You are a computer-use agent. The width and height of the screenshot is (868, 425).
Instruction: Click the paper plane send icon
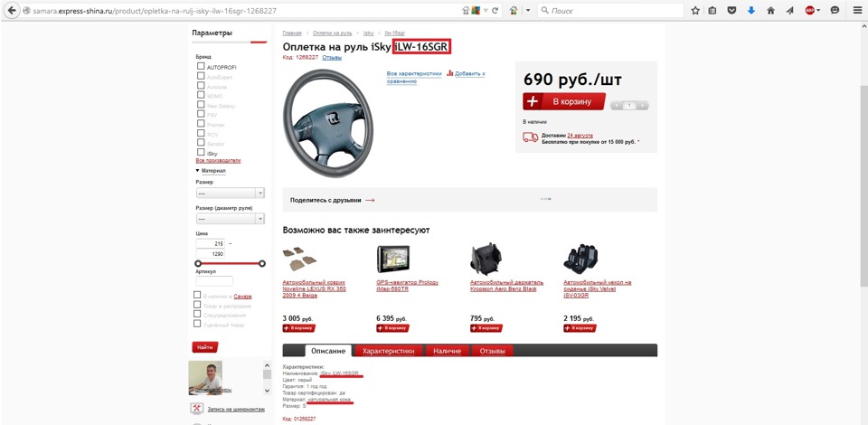pos(789,11)
